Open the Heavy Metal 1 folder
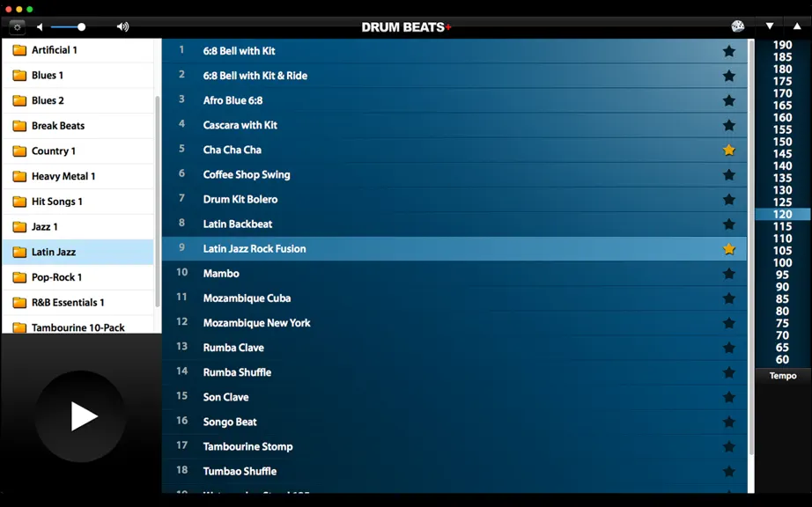This screenshot has width=812, height=507. pos(78,176)
